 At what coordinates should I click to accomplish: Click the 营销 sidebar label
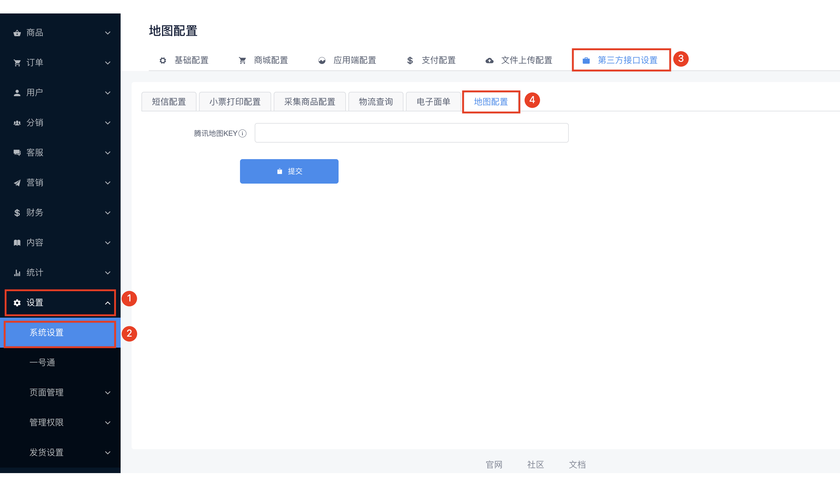(x=35, y=183)
